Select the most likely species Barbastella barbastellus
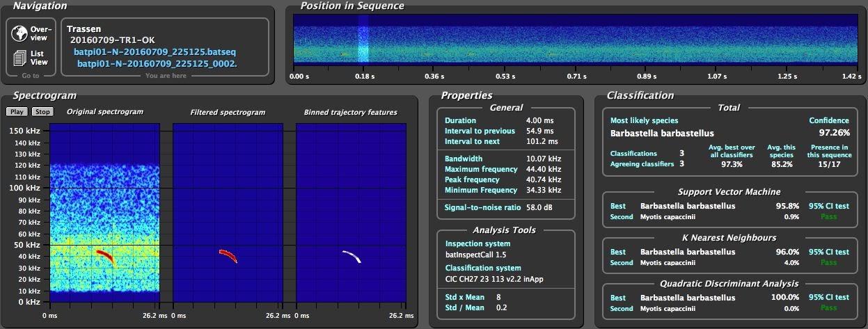Screen dimensions: 868x329 coord(662,133)
